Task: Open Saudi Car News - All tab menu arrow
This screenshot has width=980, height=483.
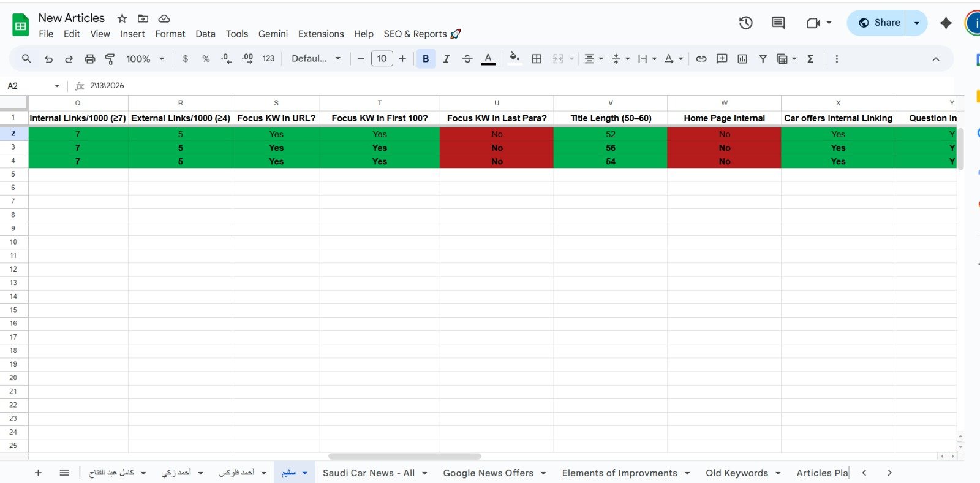Action: 424,473
